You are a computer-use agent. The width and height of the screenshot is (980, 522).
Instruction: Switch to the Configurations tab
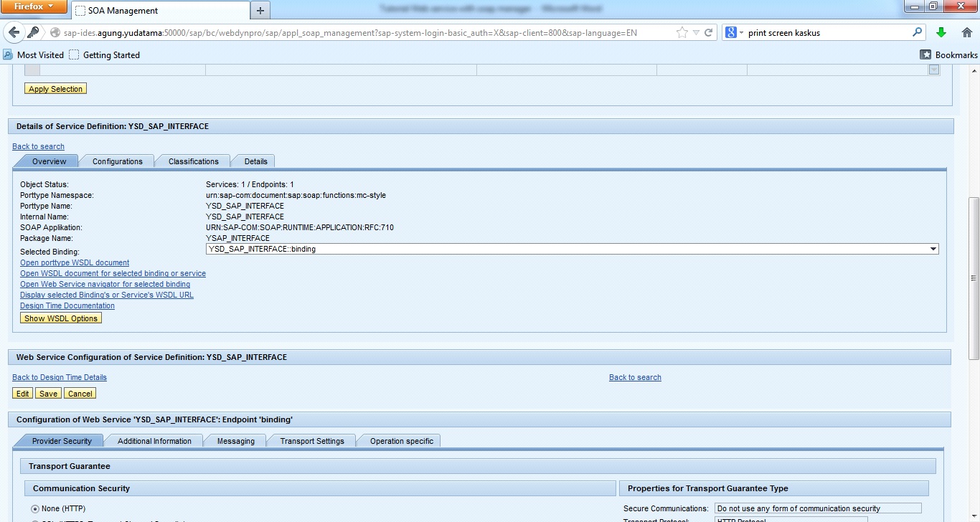coord(117,161)
